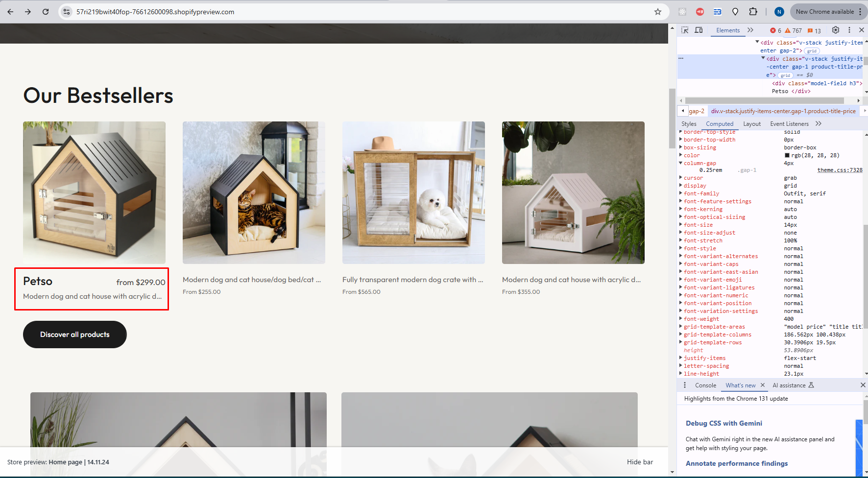Open the theme.css:7328 source link

pos(840,170)
